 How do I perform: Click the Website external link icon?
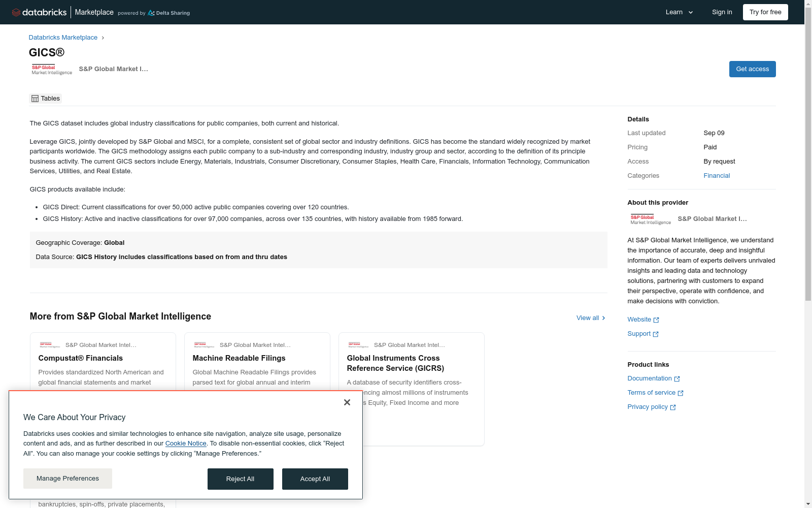pyautogui.click(x=656, y=320)
